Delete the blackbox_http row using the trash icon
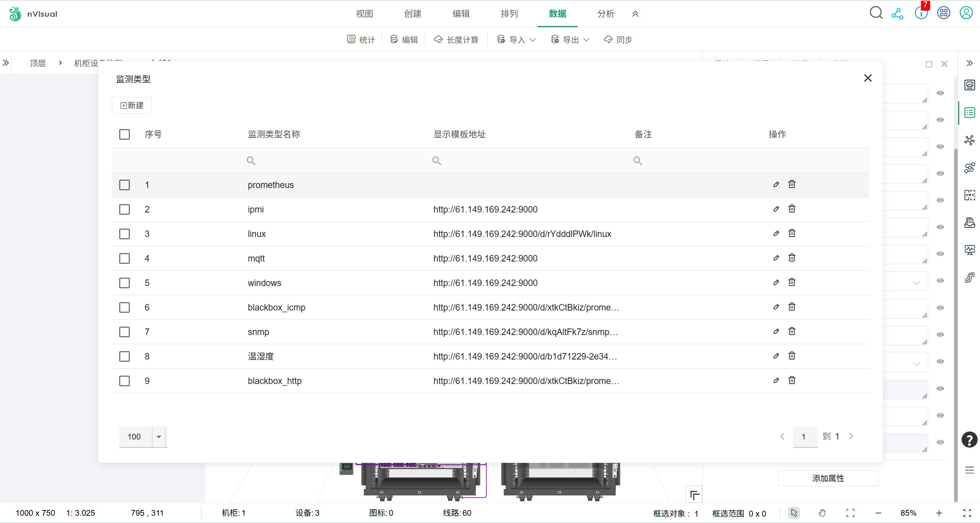 (792, 381)
